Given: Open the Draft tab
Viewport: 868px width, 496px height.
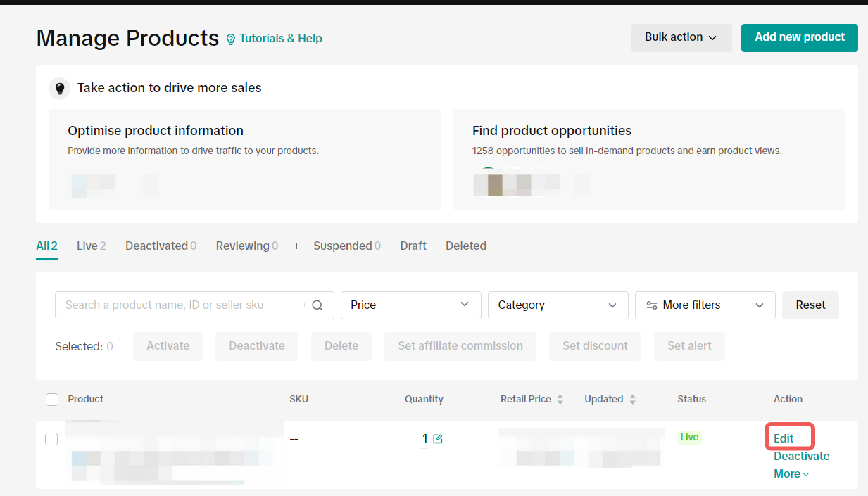Looking at the screenshot, I should tap(413, 246).
